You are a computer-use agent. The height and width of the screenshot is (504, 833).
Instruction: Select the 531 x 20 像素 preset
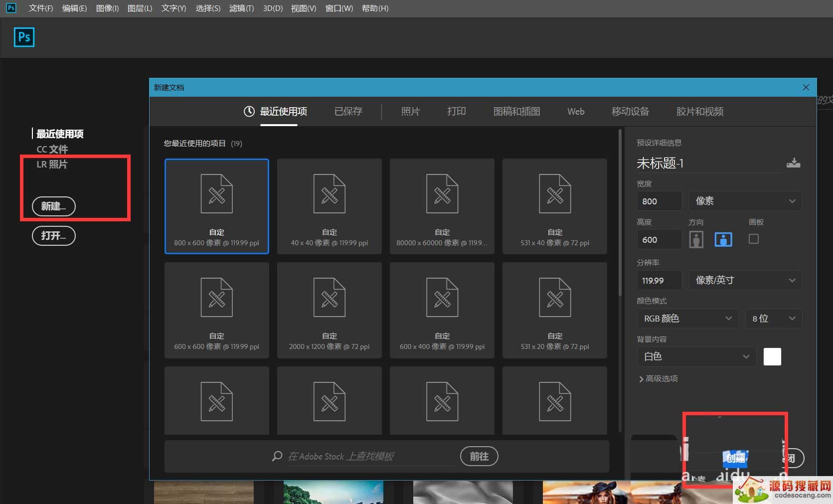coord(555,310)
